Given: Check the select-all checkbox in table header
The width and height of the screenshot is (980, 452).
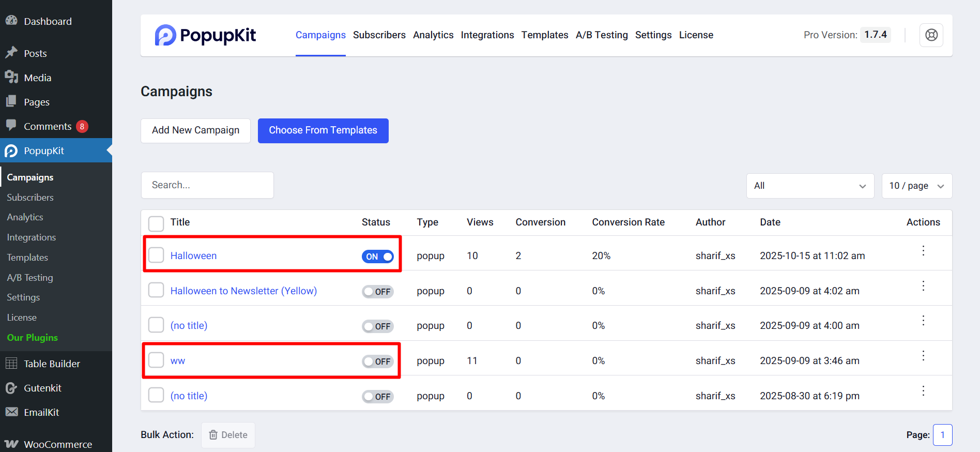Looking at the screenshot, I should click(x=156, y=223).
